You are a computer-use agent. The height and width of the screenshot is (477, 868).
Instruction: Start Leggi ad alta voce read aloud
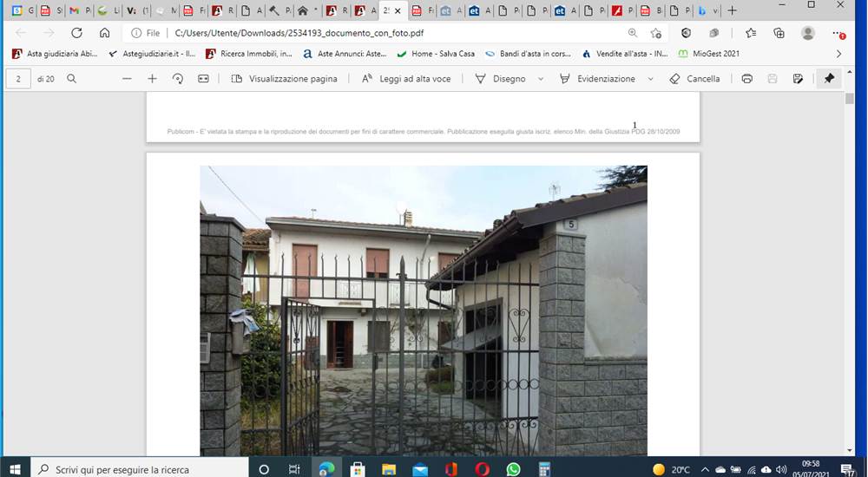coord(405,79)
